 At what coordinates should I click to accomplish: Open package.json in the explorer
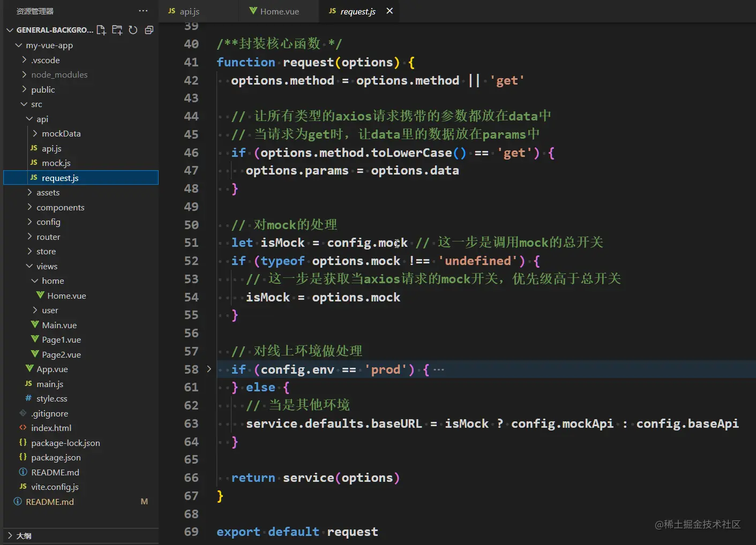56,457
